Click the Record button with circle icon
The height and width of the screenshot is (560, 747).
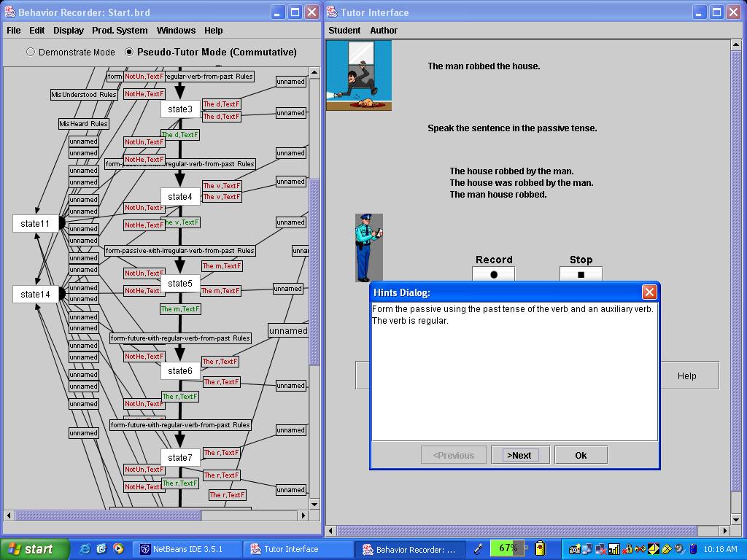[493, 274]
